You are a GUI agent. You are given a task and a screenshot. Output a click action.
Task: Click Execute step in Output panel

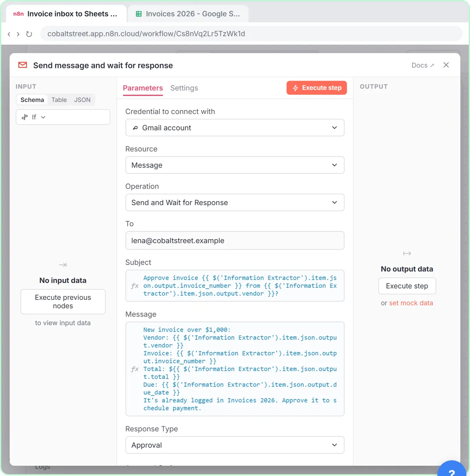(407, 286)
